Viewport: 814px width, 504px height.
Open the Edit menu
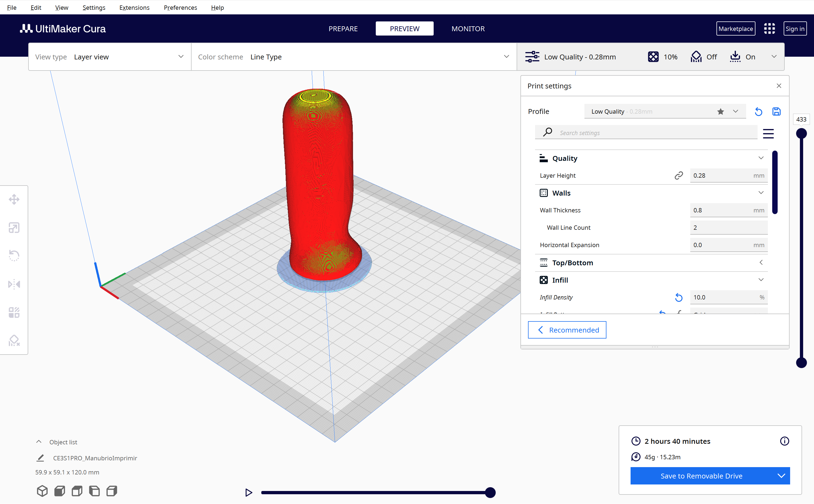36,7
